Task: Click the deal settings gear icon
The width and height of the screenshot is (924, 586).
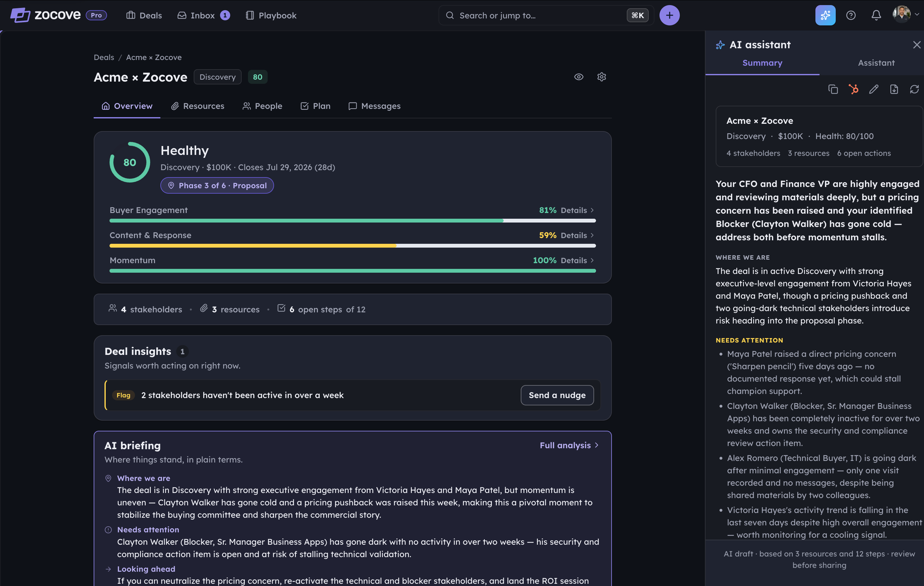Action: tap(602, 77)
